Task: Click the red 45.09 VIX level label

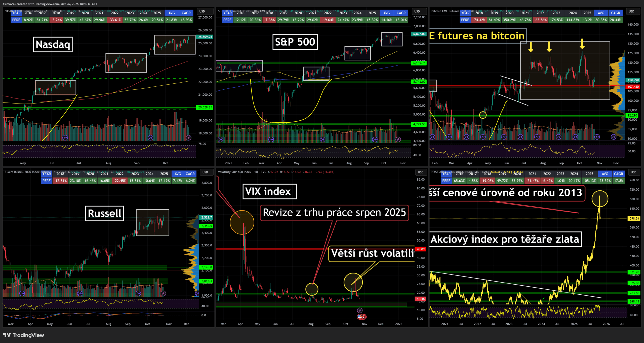Action: tap(421, 249)
